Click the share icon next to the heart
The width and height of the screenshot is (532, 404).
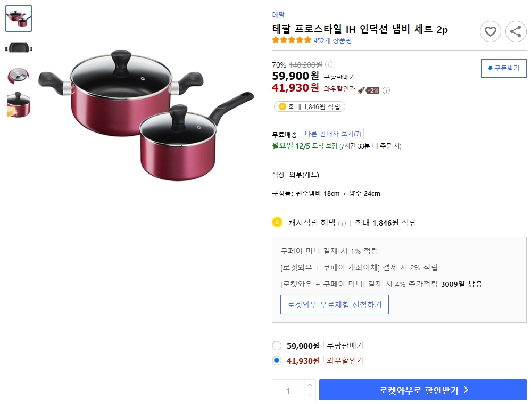click(x=516, y=31)
